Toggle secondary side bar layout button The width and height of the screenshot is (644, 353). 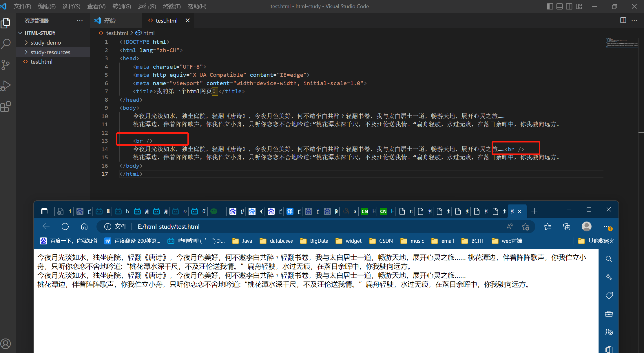click(569, 6)
